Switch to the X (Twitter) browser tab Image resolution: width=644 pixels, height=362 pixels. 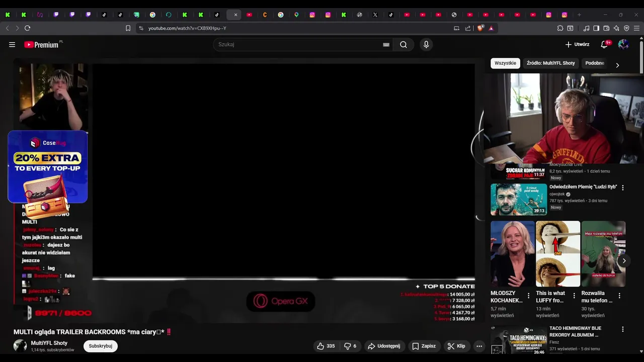coord(375,15)
